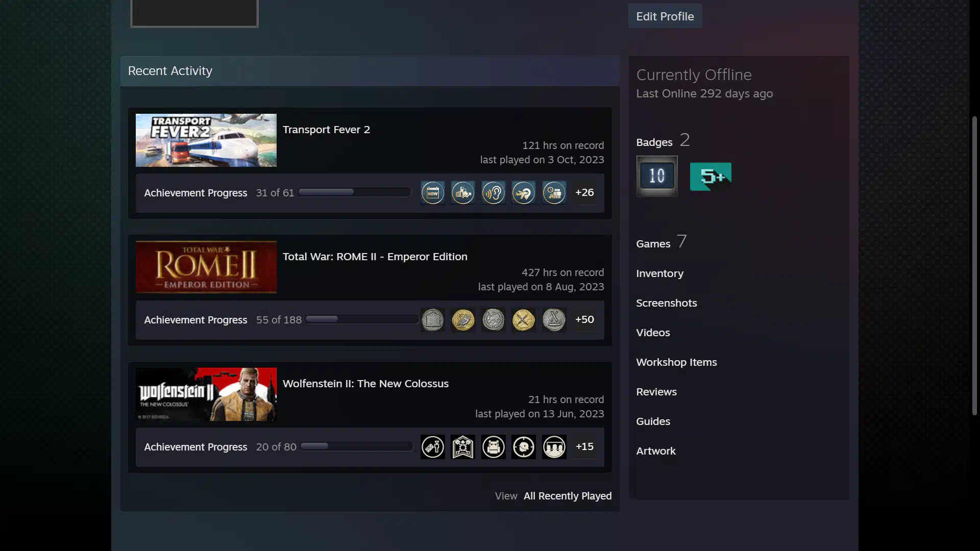Click the Wolfenstein II game thumbnail
The height and width of the screenshot is (551, 980).
click(206, 394)
